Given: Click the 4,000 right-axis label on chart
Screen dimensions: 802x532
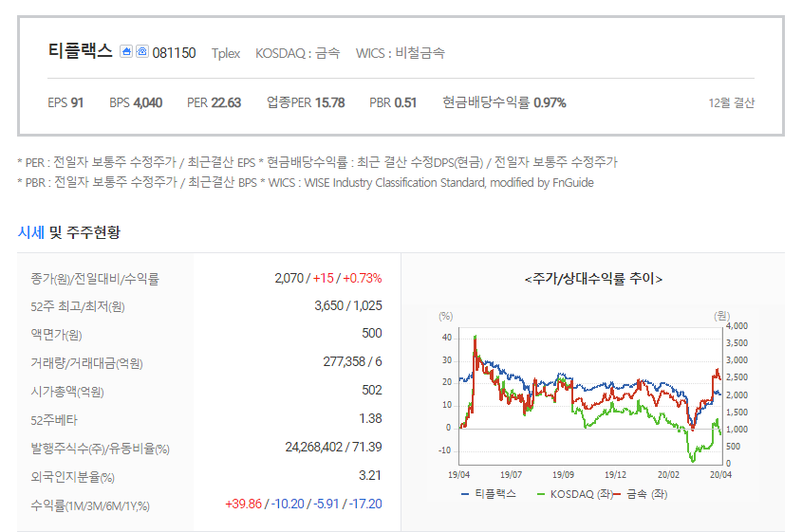Looking at the screenshot, I should point(737,326).
